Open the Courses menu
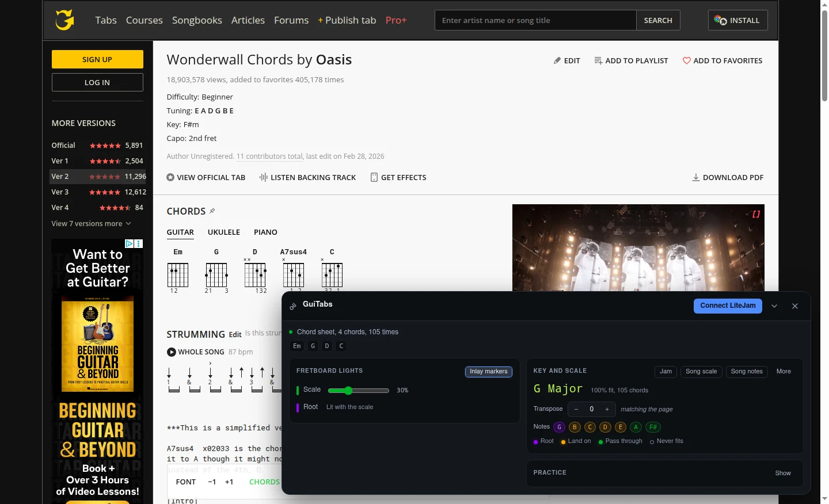The image size is (829, 504). point(144,20)
